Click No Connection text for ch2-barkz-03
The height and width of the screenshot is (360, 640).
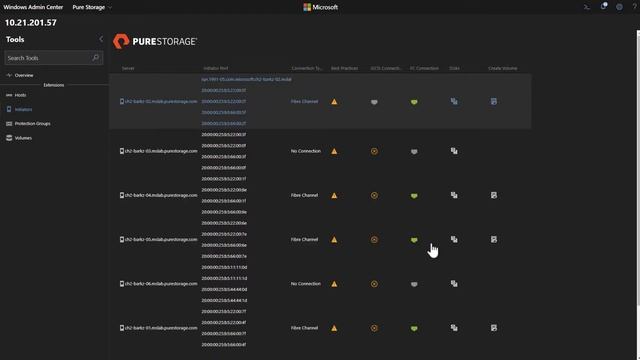pyautogui.click(x=306, y=151)
